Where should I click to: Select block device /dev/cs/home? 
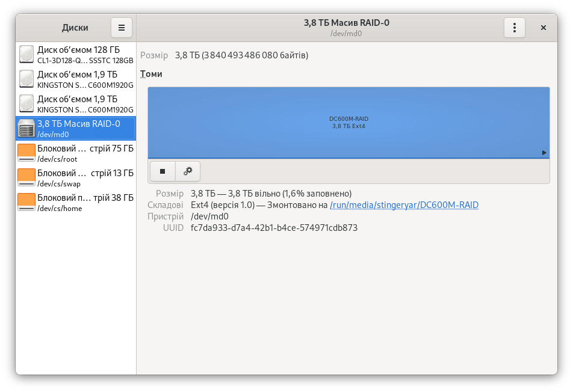[76, 203]
